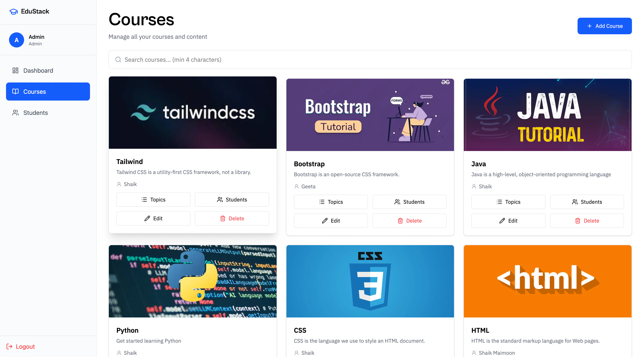Click the Admin avatar circle
This screenshot has width=644, height=357.
coord(17,40)
